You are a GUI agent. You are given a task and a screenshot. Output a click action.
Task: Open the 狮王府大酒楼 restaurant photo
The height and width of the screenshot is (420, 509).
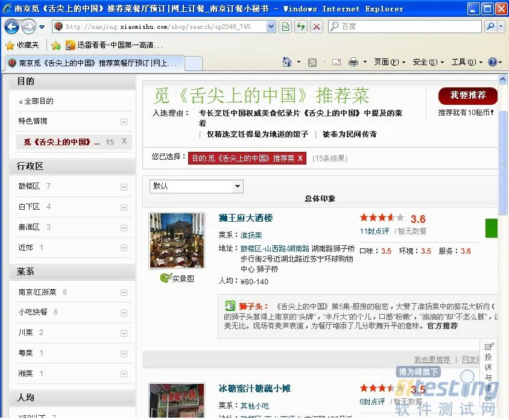click(x=177, y=240)
